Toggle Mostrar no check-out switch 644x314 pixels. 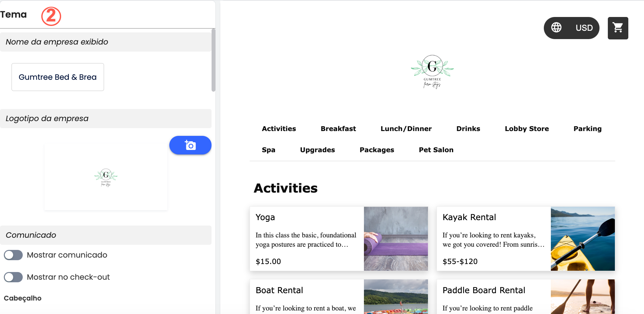pos(13,277)
